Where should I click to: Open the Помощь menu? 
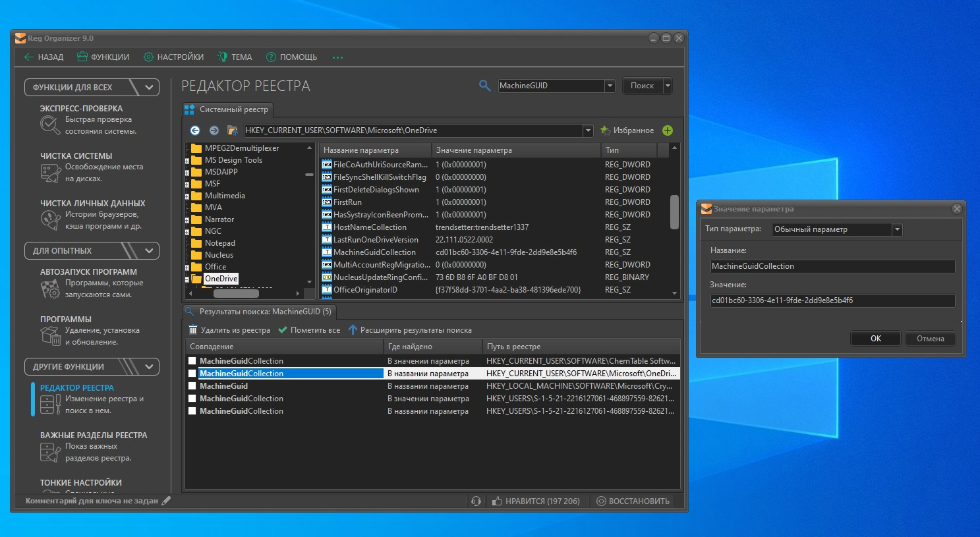click(x=291, y=57)
